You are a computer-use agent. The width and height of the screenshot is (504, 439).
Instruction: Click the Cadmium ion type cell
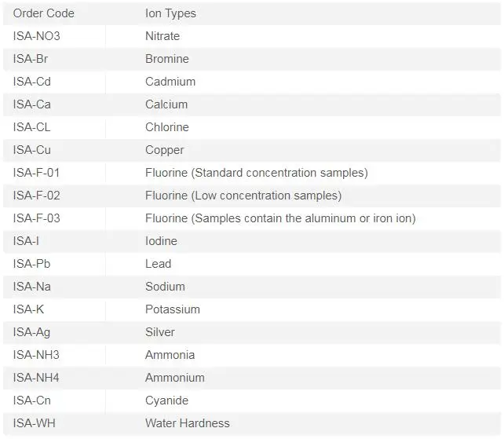(170, 82)
